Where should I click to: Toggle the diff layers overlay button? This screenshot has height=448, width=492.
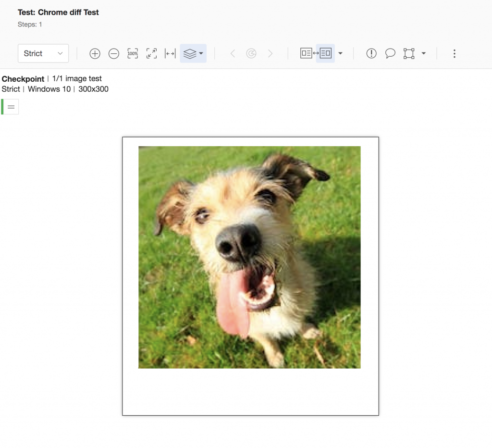point(190,53)
